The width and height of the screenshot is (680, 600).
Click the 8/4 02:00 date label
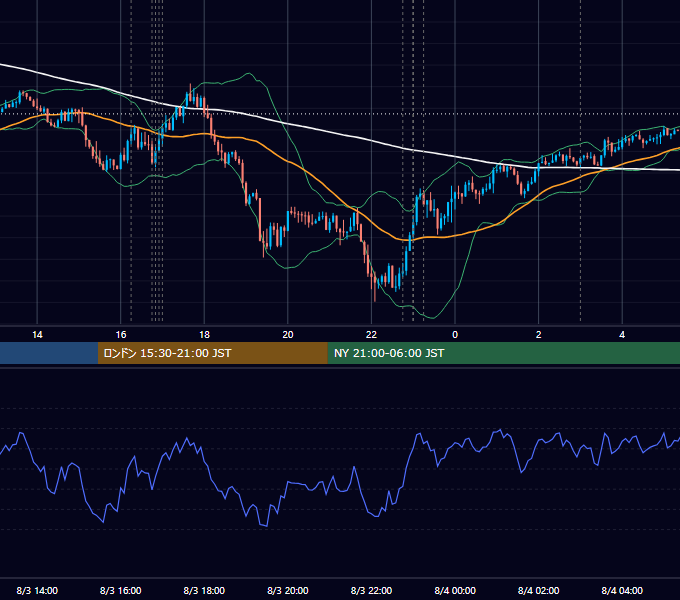coord(539,590)
